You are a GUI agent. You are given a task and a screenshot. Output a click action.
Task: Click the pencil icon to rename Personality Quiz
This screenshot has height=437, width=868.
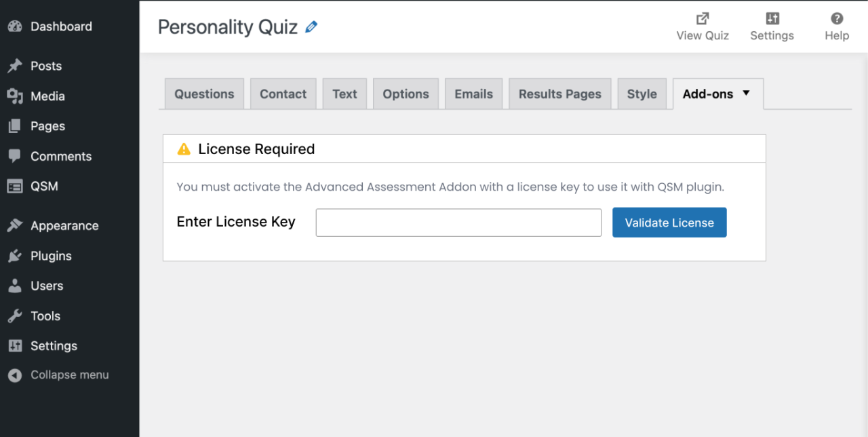click(x=311, y=26)
